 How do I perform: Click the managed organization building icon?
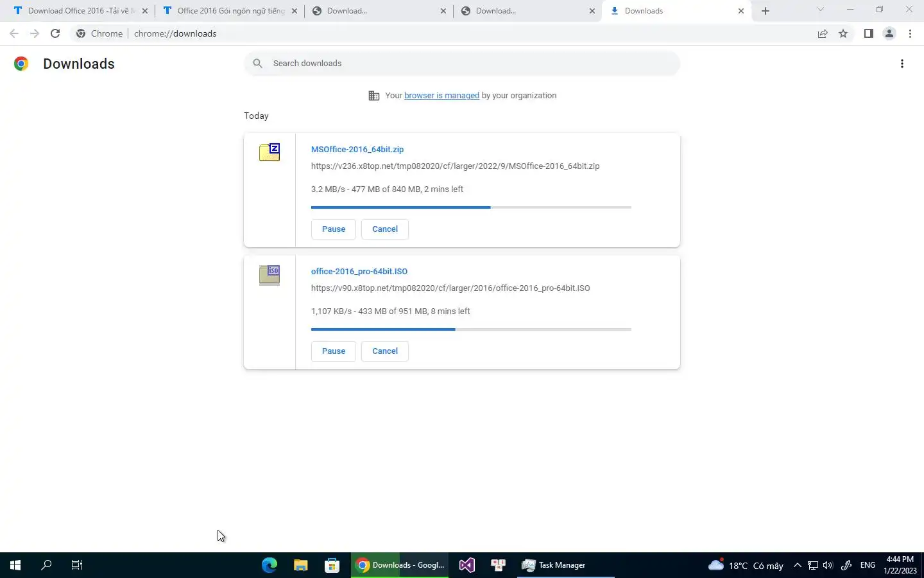click(373, 96)
